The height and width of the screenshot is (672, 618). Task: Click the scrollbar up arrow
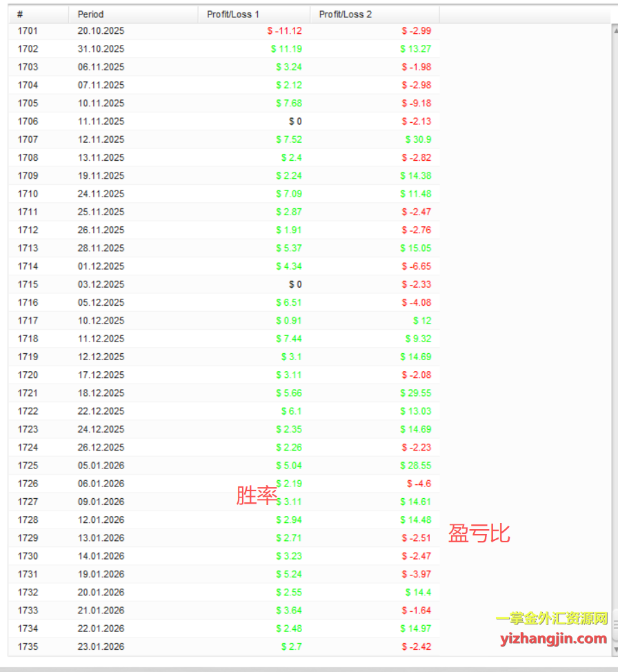[x=614, y=30]
